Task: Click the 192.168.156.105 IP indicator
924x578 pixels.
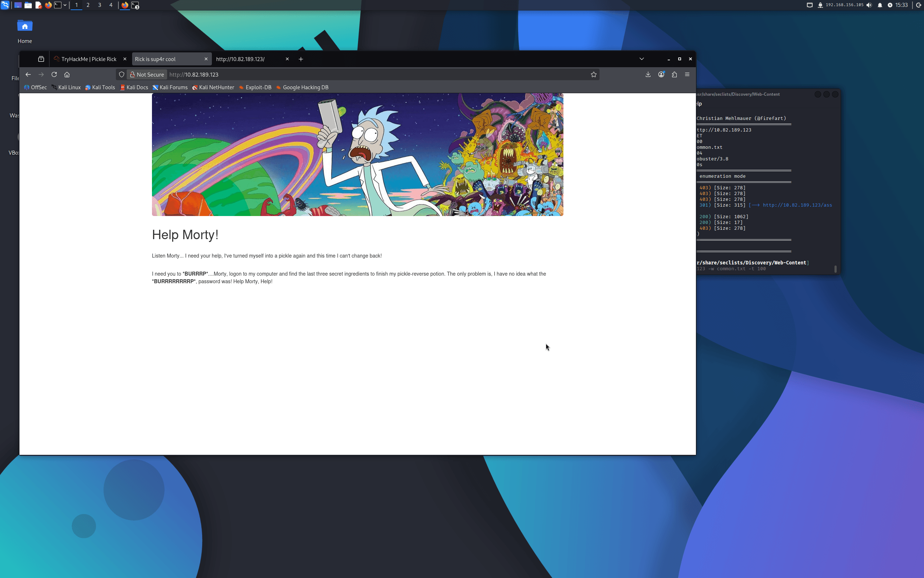Action: tap(844, 5)
